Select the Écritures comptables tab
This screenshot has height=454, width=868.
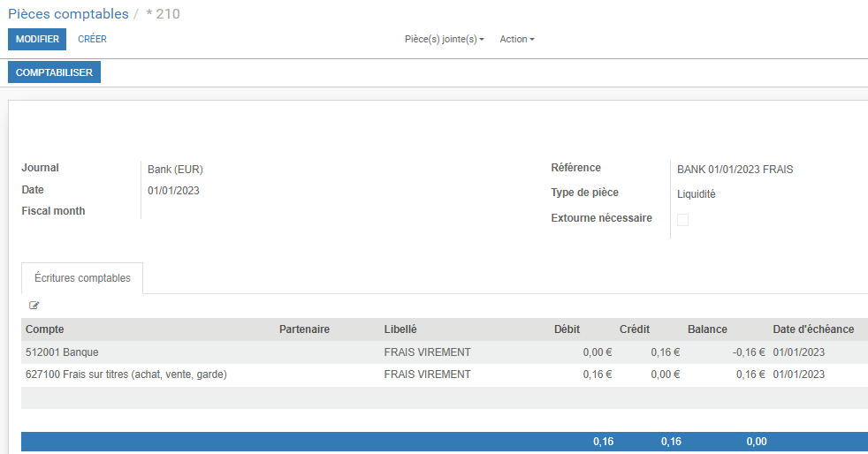tap(82, 278)
